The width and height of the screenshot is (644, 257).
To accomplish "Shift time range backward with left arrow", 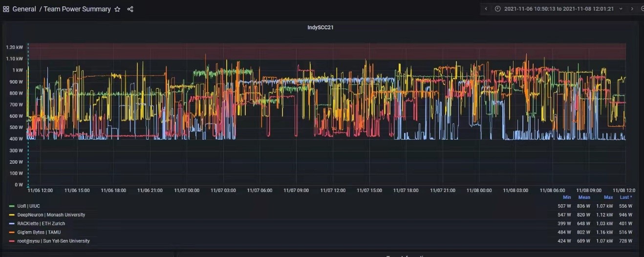I will [486, 9].
